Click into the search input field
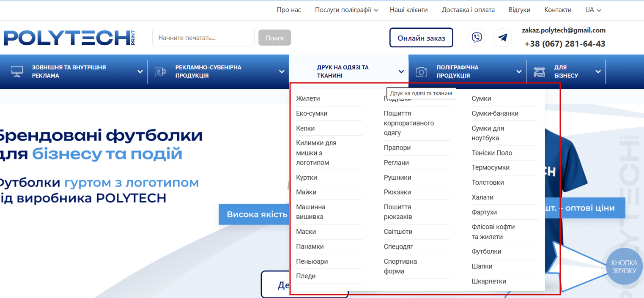 (x=203, y=38)
